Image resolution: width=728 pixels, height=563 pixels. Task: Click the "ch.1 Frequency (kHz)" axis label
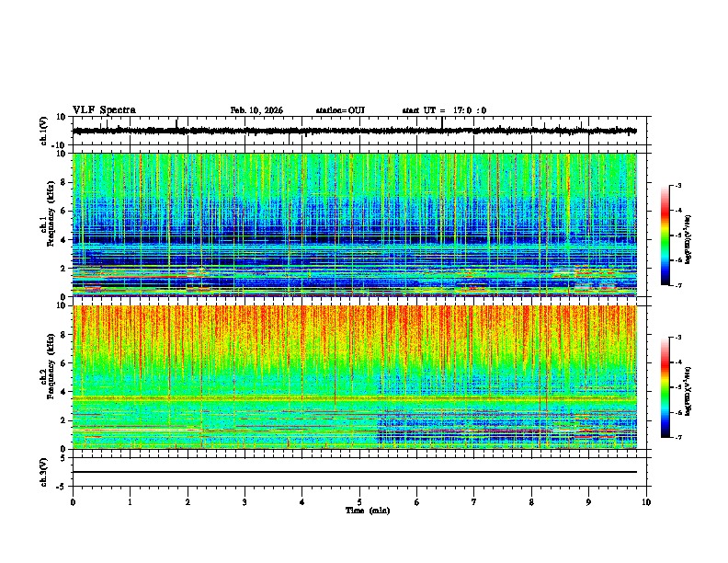click(49, 213)
